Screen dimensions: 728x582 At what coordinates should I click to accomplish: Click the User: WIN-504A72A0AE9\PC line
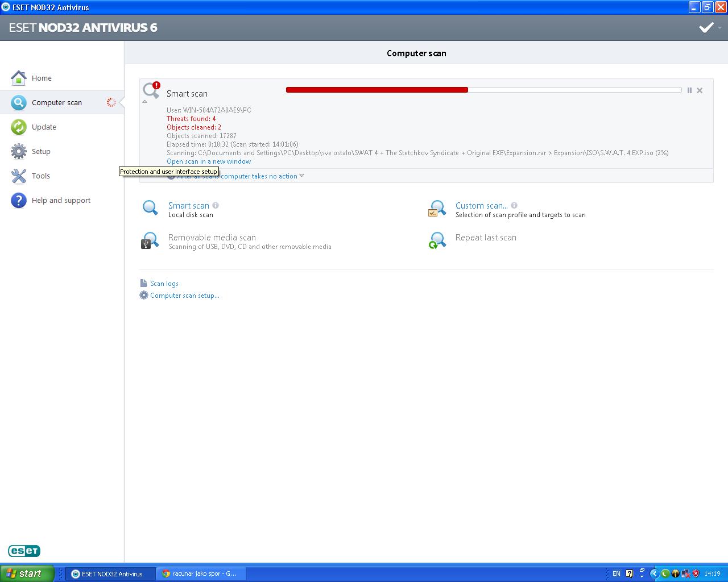[x=209, y=110]
